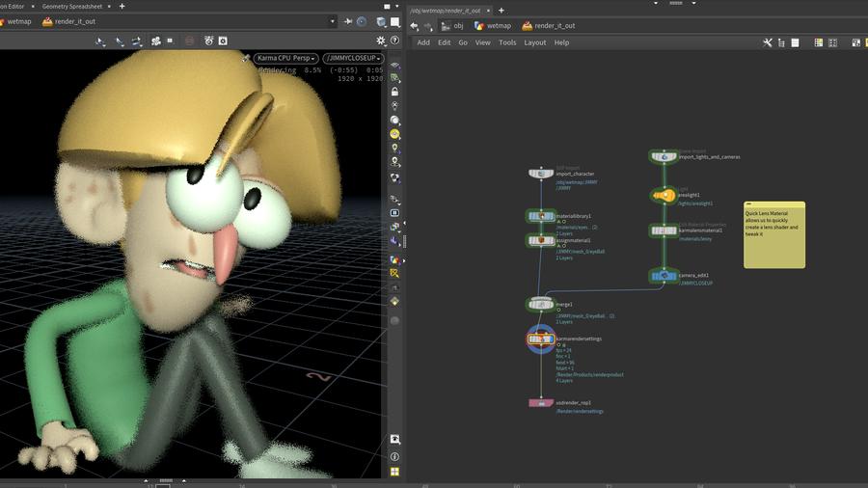Select the usdrender_rop1 node
The width and height of the screenshot is (868, 488).
[x=540, y=403]
